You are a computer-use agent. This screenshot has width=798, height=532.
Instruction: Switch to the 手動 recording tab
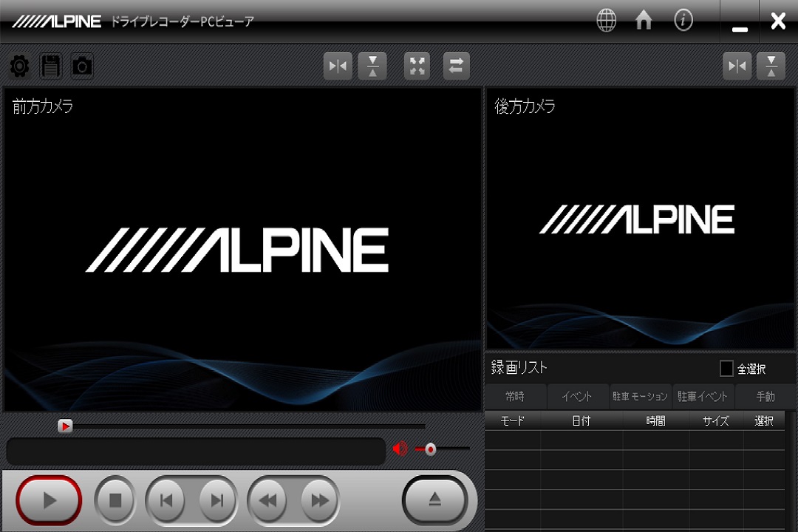point(766,396)
